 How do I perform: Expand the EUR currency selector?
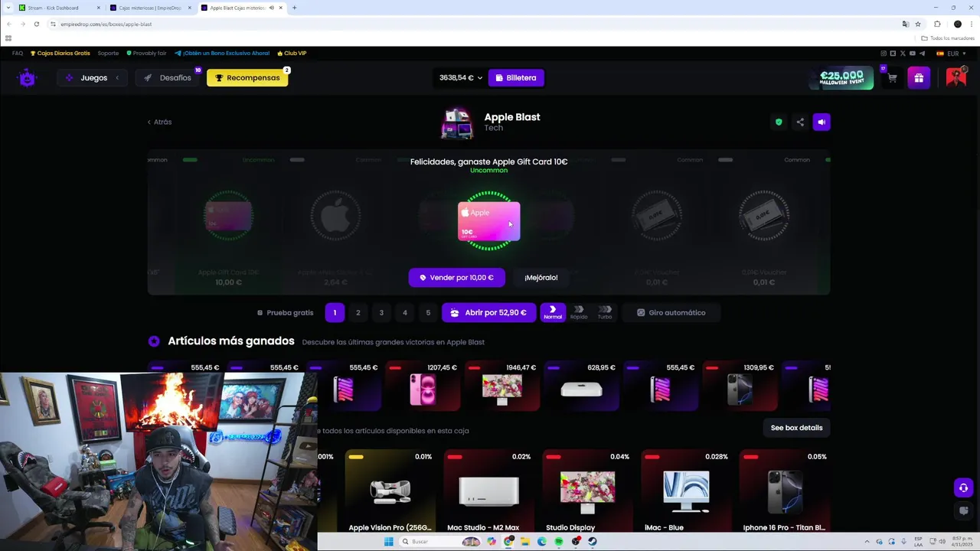(x=952, y=54)
